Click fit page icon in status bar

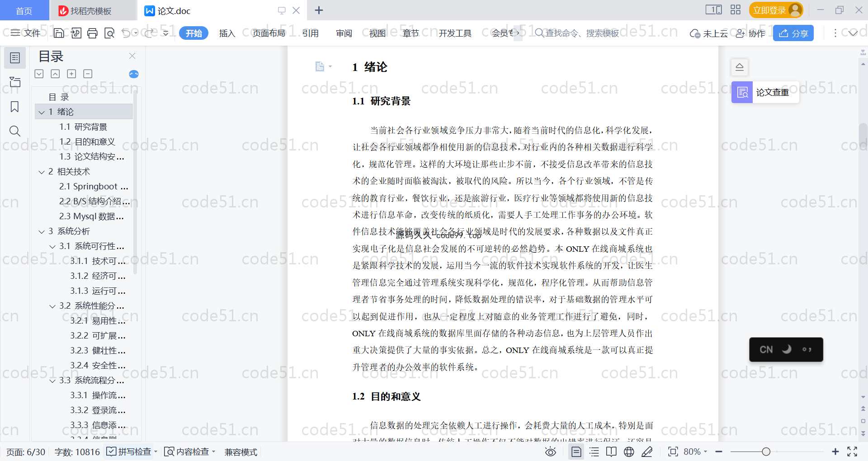pyautogui.click(x=673, y=452)
